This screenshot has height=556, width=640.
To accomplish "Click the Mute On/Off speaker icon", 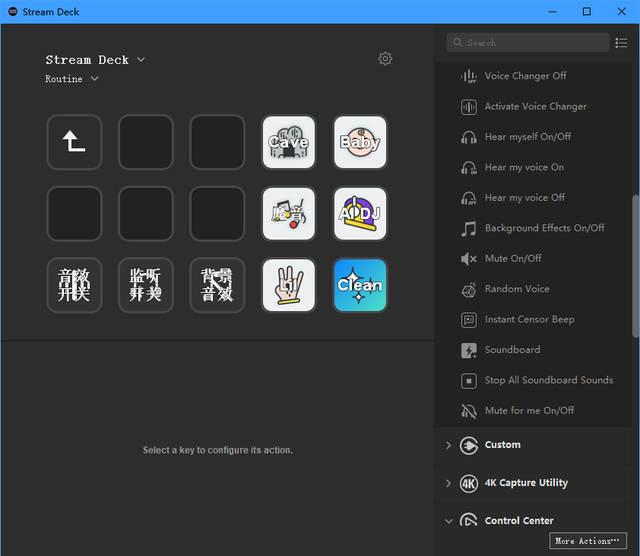I will click(x=469, y=259).
